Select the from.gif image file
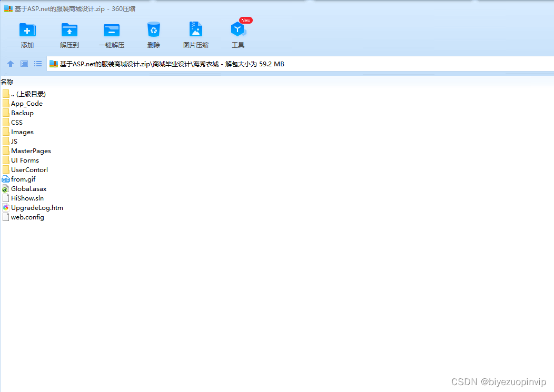The height and width of the screenshot is (392, 554). [23, 179]
